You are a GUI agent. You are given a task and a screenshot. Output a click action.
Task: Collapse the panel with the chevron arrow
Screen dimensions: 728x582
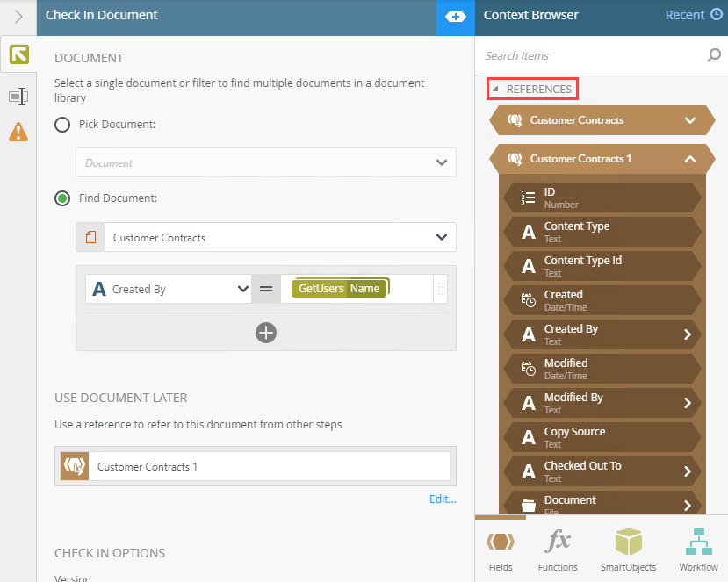[18, 17]
